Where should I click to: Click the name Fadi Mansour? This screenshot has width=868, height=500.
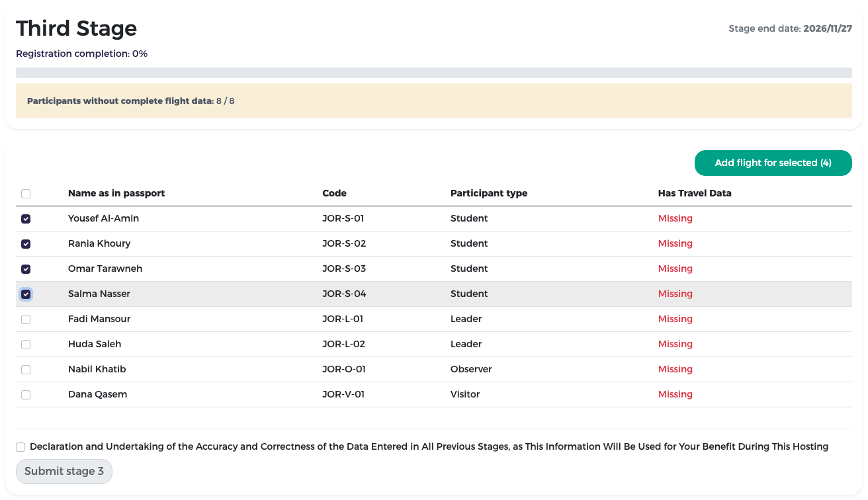point(99,319)
